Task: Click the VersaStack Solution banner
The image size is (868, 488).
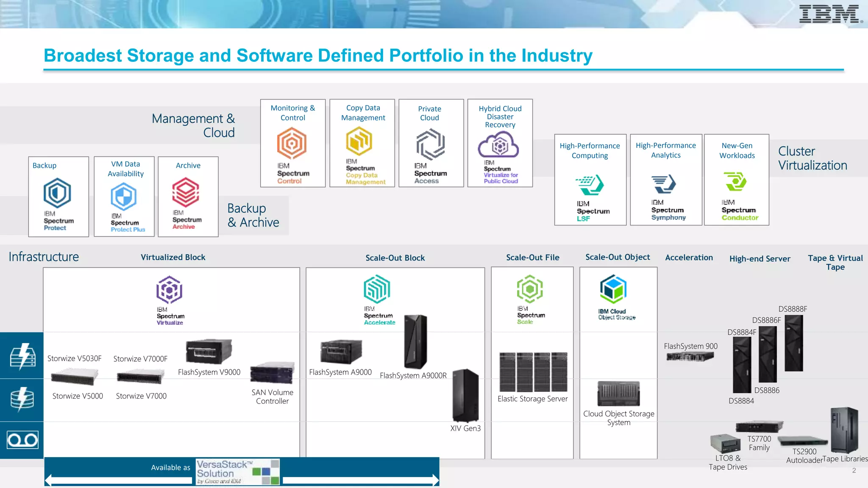Action: 237,471
